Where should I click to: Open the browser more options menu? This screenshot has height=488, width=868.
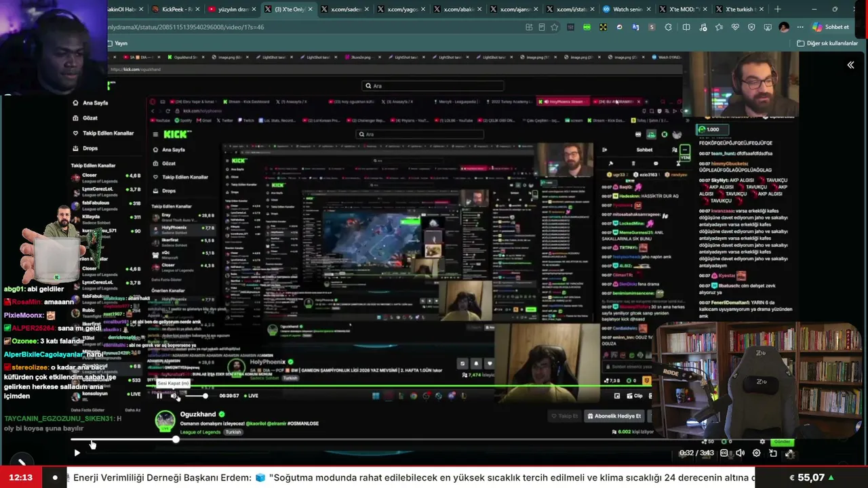coord(800,27)
